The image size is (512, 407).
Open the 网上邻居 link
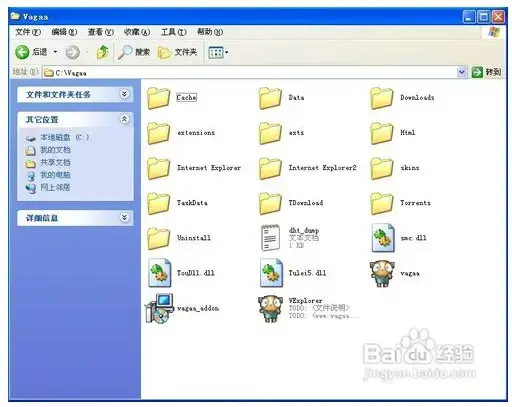48,188
